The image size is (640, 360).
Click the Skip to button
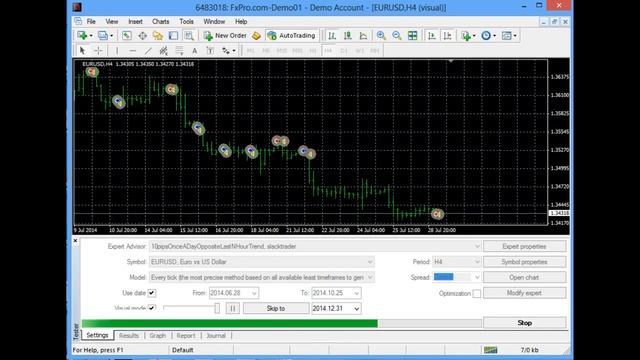(x=276, y=309)
